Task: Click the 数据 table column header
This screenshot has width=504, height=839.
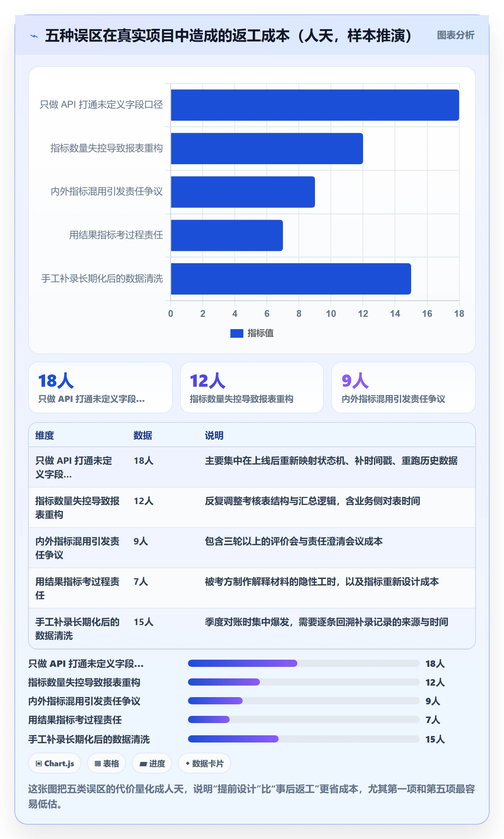Action: pyautogui.click(x=143, y=435)
